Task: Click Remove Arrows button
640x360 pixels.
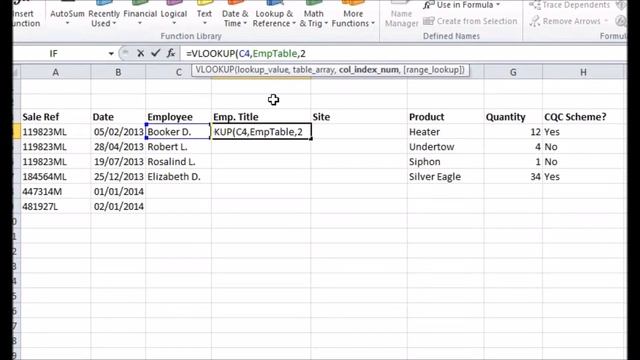Action: pyautogui.click(x=569, y=21)
